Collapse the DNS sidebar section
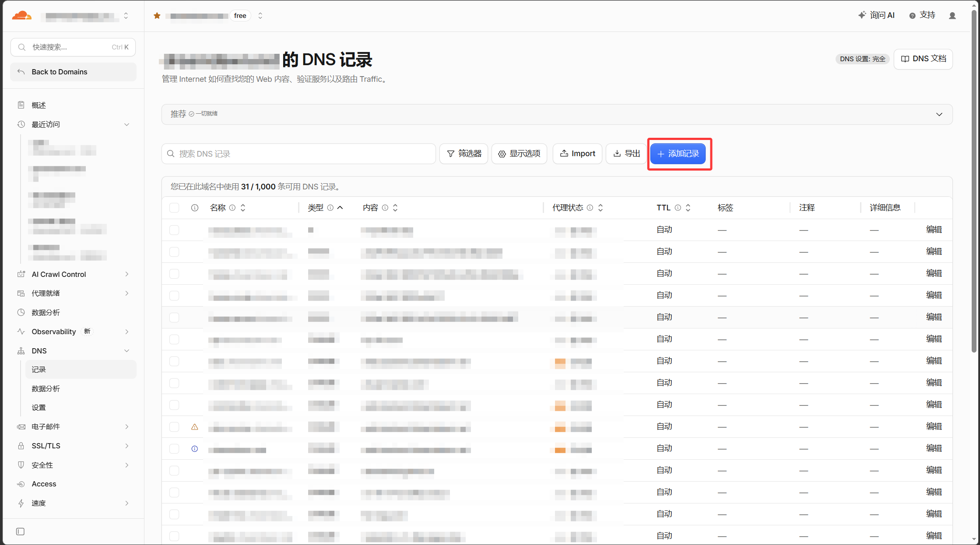Viewport: 980px width, 545px height. point(126,351)
